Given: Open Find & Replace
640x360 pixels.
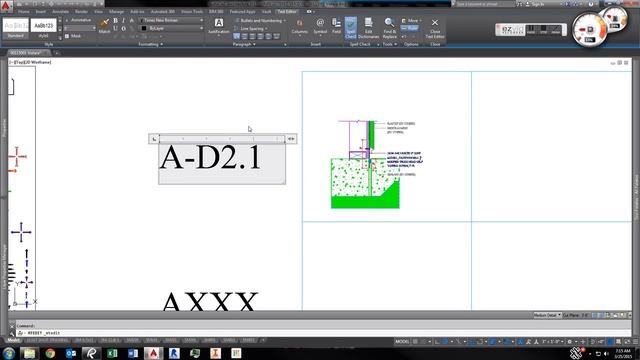Looking at the screenshot, I should tap(389, 28).
